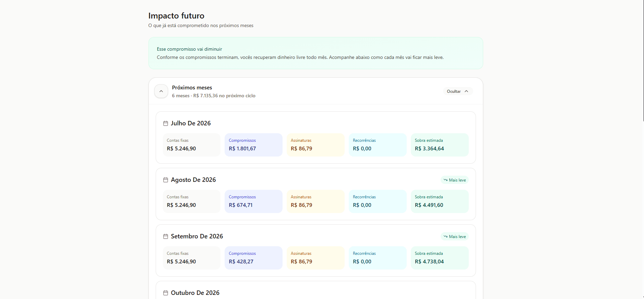Click Julho's Contas fixas card R$ 5.246,90

(x=192, y=145)
